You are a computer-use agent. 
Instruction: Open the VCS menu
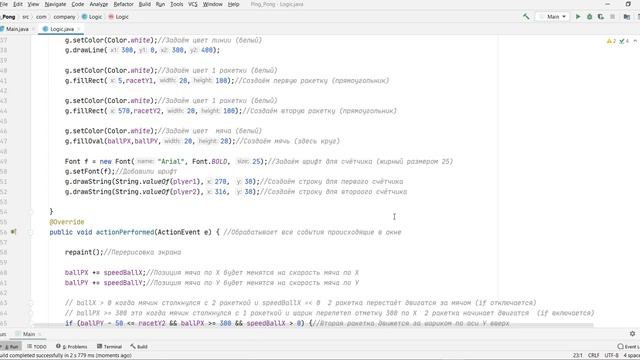(x=193, y=4)
